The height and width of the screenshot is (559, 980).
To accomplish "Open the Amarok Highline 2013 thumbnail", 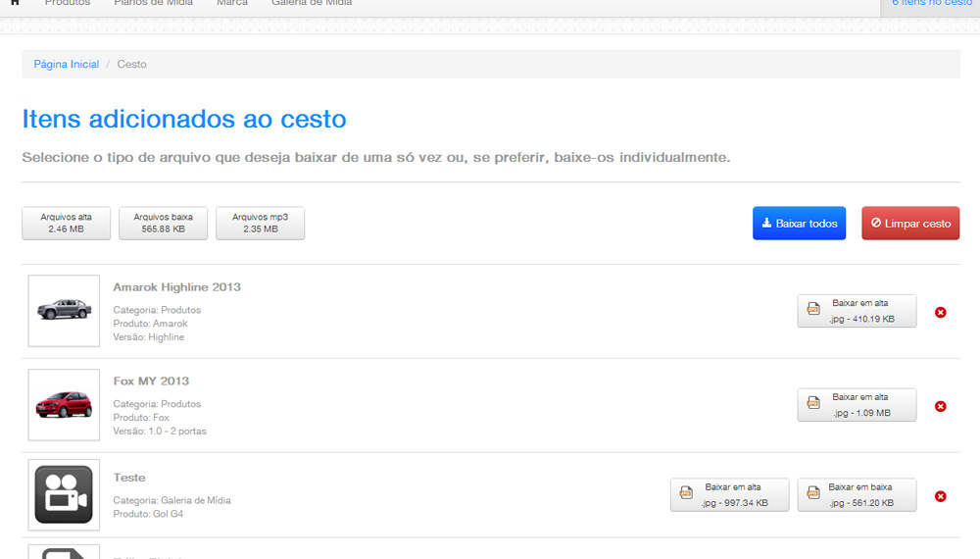I will click(x=64, y=311).
